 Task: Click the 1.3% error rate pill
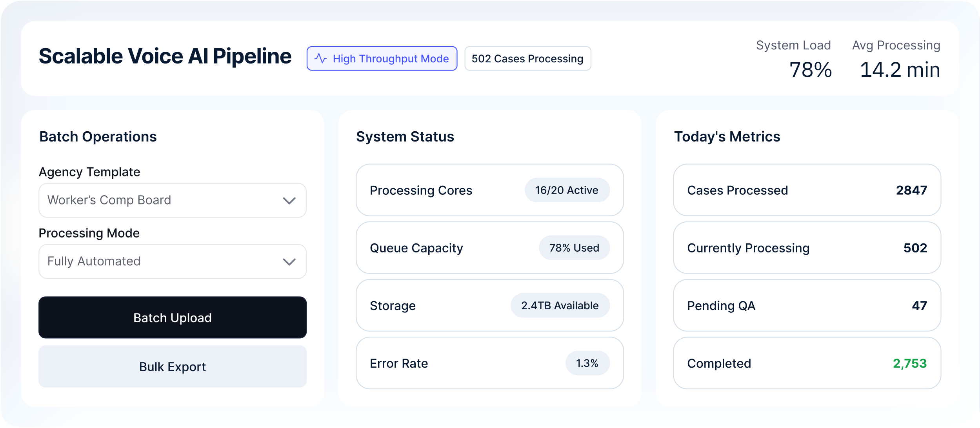point(587,363)
